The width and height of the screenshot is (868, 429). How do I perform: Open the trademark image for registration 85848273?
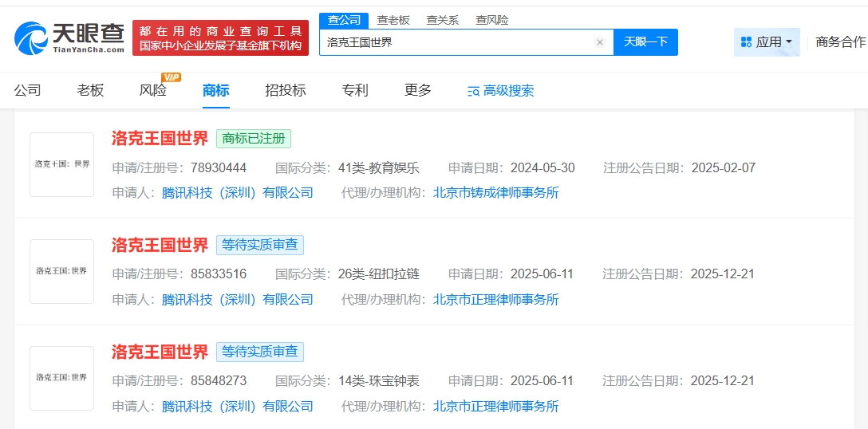click(x=62, y=378)
